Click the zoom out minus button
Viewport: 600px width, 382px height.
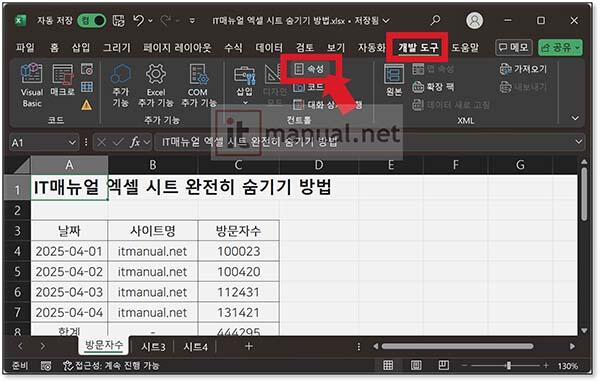(x=465, y=366)
